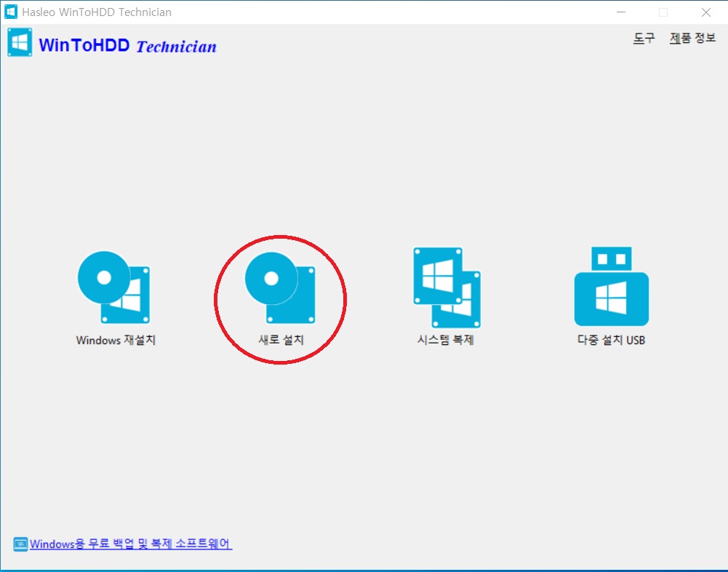The image size is (728, 572).
Task: Follow the Windows용 무료 백업 및 복제 소프트웨어 link
Action: click(131, 544)
